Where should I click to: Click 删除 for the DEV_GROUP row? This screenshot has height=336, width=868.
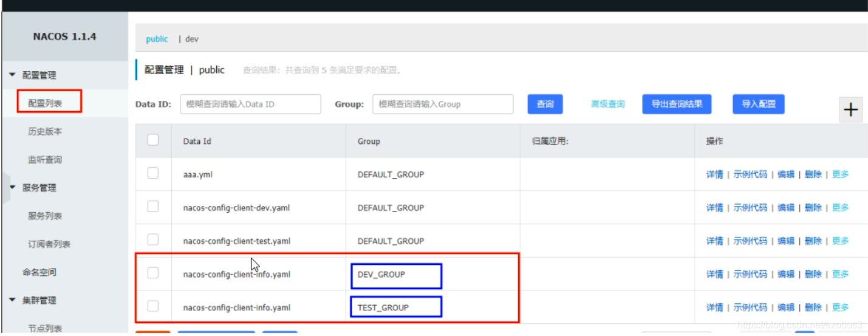[x=813, y=274]
